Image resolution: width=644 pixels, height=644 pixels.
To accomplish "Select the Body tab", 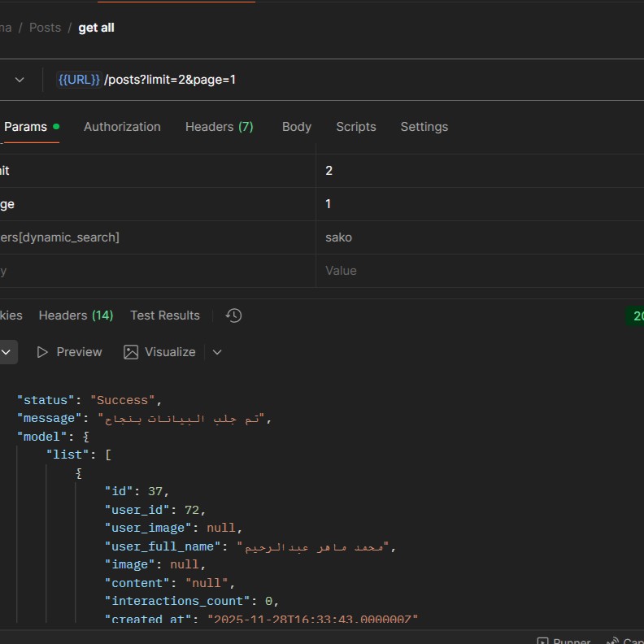I will (x=296, y=127).
